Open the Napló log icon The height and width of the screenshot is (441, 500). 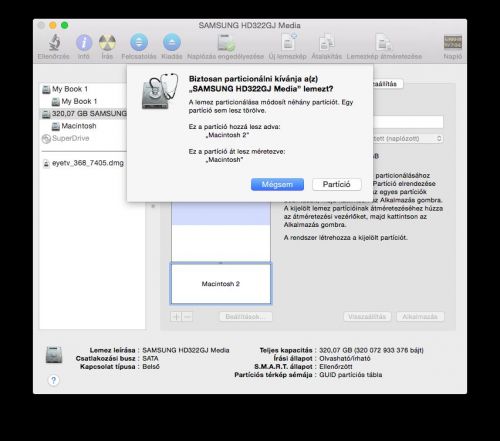(453, 42)
